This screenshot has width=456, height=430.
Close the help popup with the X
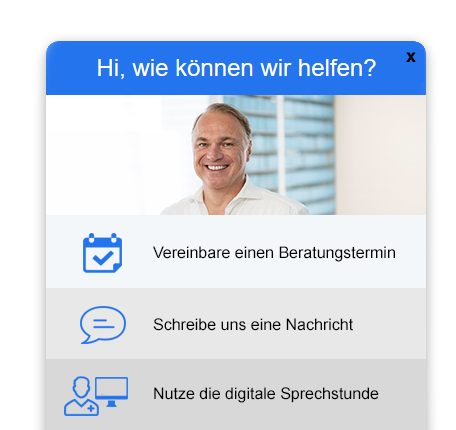tap(411, 57)
